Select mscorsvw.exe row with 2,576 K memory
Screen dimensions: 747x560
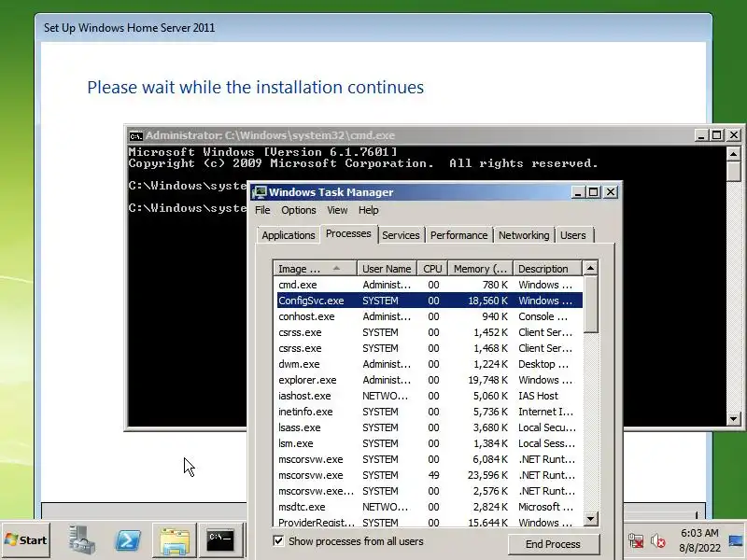point(430,491)
